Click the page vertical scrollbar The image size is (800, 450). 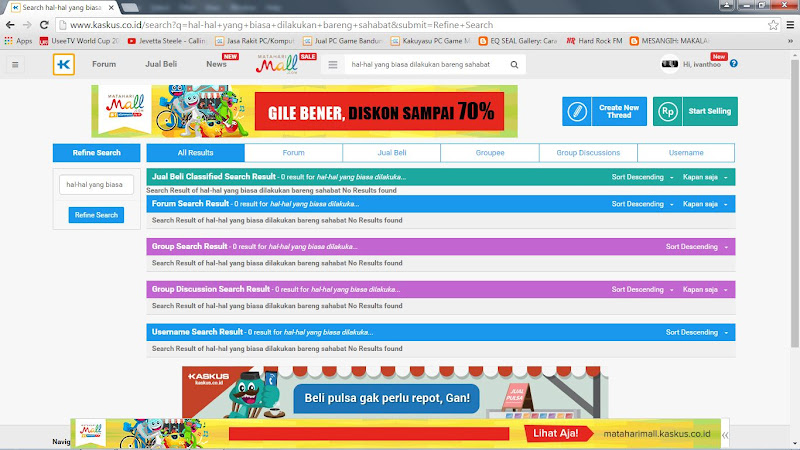tap(795, 204)
